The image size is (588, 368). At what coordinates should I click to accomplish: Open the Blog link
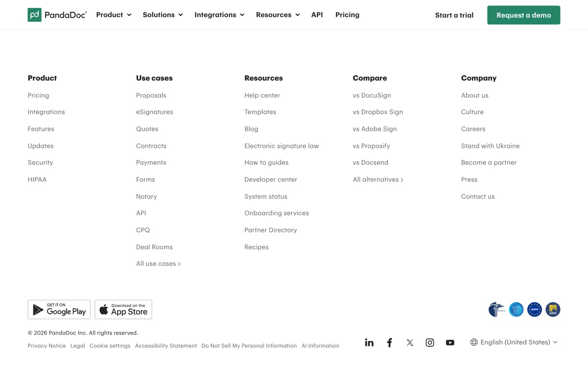pyautogui.click(x=251, y=129)
